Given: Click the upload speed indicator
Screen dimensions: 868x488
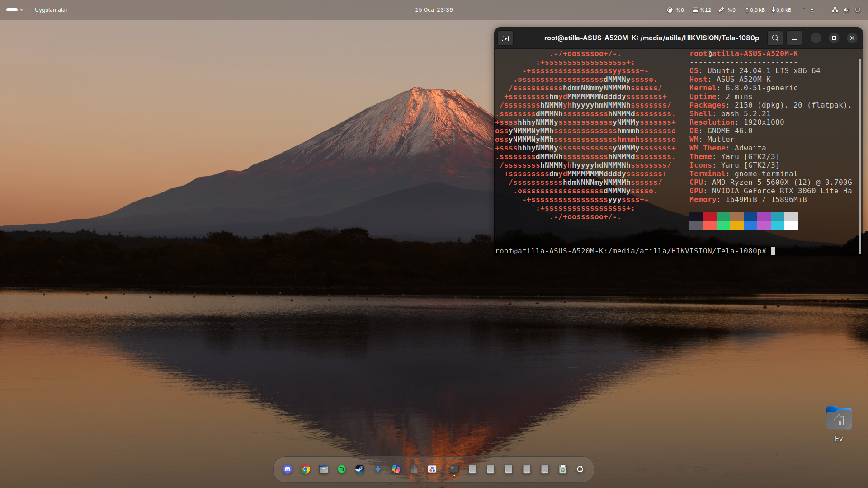Looking at the screenshot, I should click(755, 9).
